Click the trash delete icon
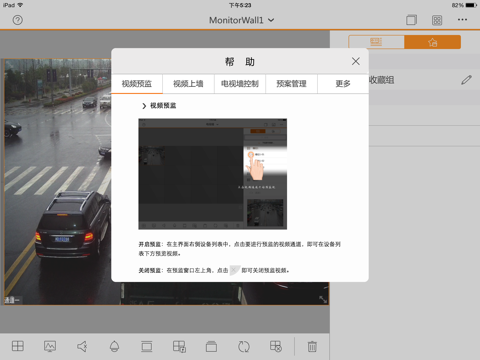The height and width of the screenshot is (360, 480). click(x=312, y=346)
